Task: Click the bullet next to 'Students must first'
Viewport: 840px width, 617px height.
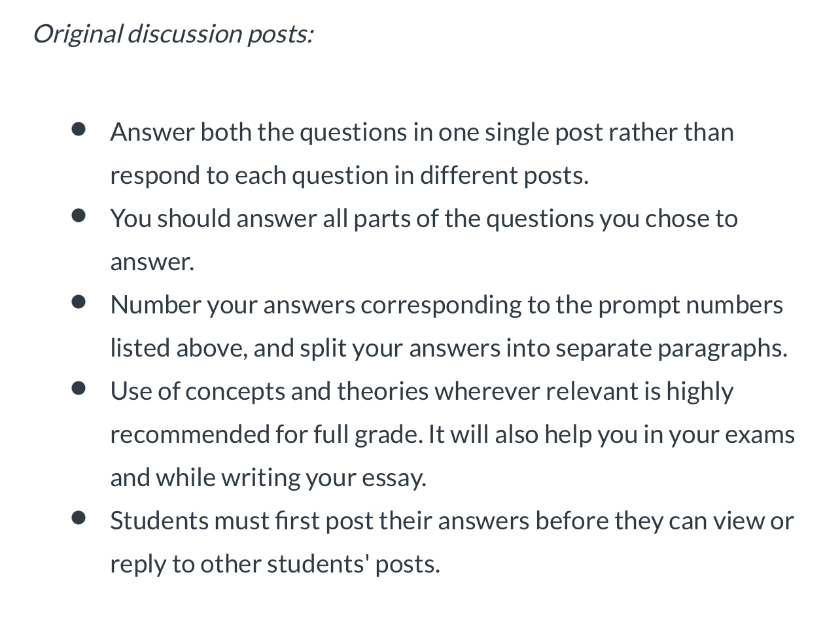Action: (79, 518)
